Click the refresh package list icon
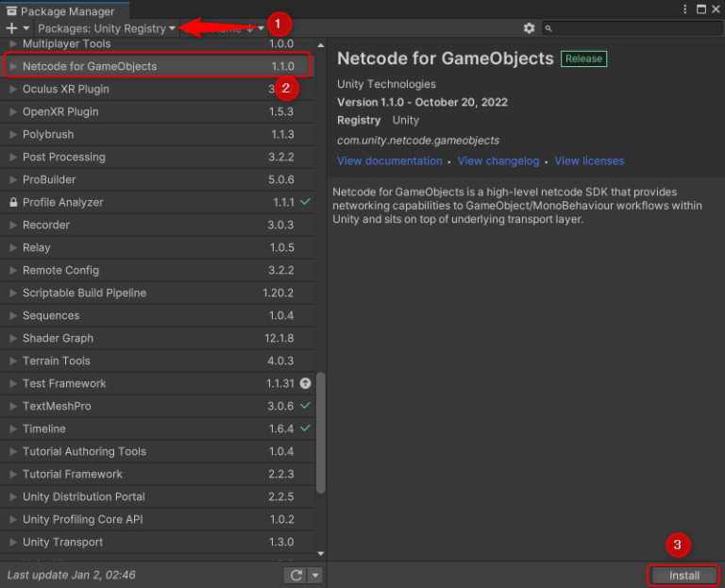This screenshot has width=725, height=588. [x=295, y=575]
